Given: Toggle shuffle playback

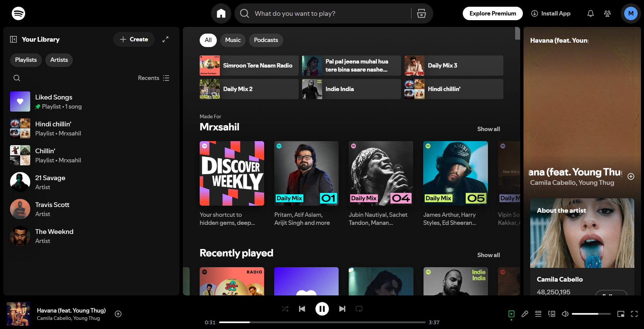Looking at the screenshot, I should click(285, 309).
